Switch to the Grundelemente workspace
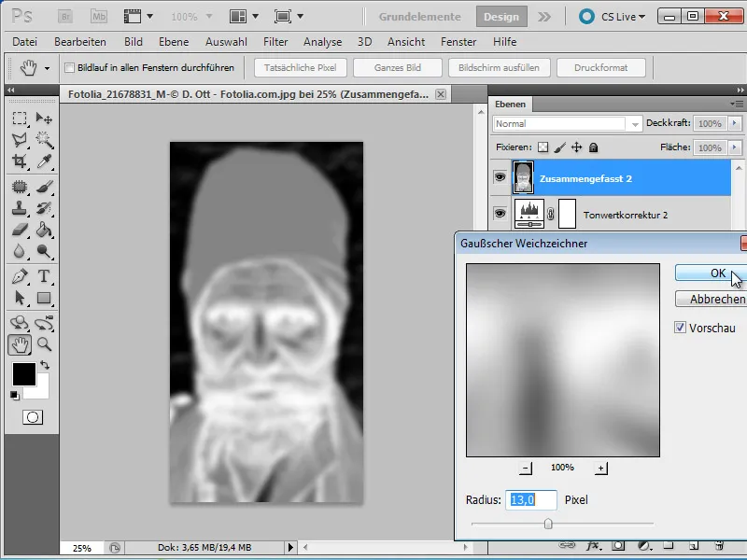747x560 pixels. coord(419,17)
